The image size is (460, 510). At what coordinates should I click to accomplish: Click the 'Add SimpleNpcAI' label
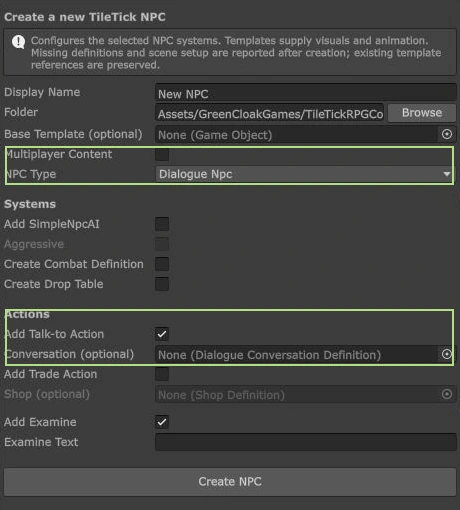click(52, 224)
